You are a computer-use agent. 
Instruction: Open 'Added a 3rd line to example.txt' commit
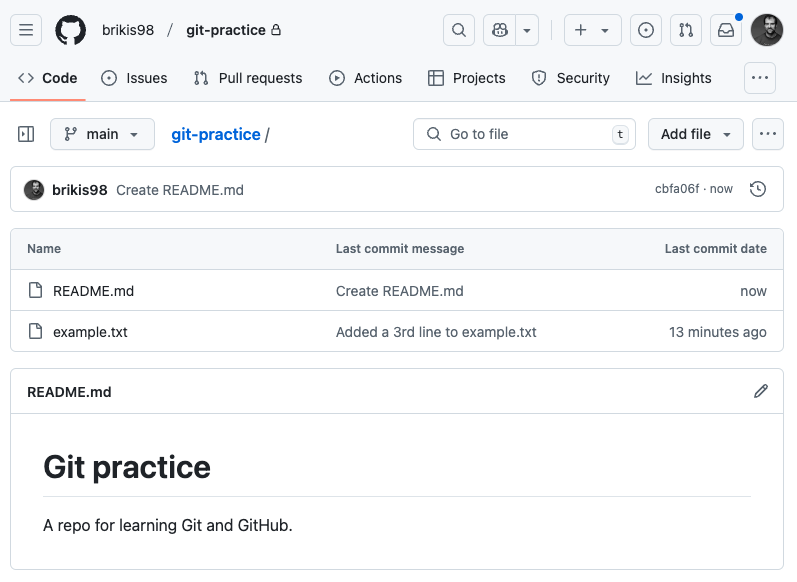click(x=436, y=332)
